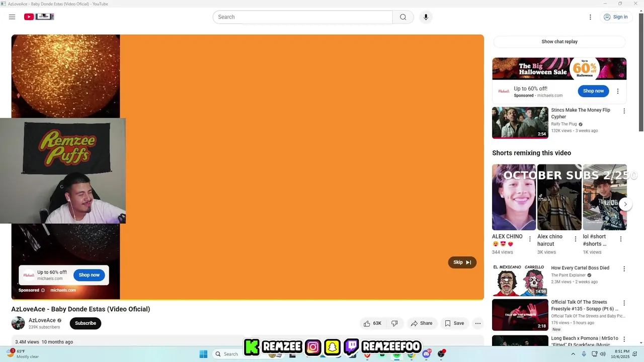Open Windows Start menu
The width and height of the screenshot is (644, 362).
pyautogui.click(x=203, y=354)
